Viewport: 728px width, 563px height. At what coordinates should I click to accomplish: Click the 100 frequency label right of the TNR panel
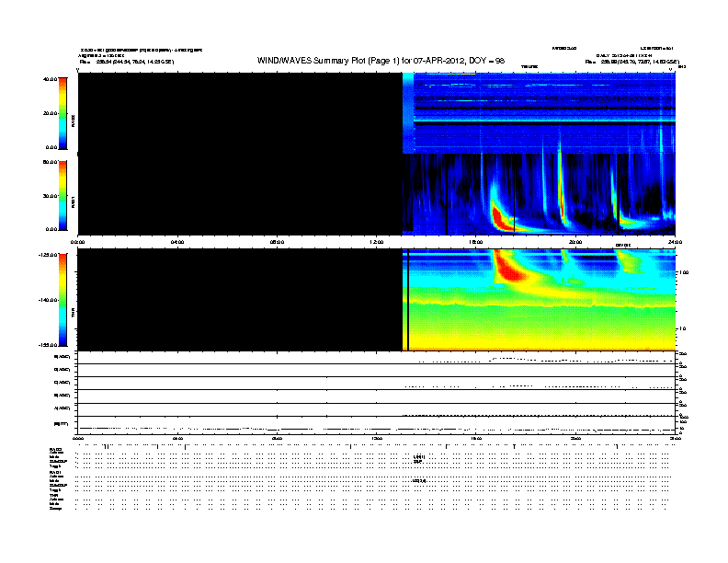684,272
